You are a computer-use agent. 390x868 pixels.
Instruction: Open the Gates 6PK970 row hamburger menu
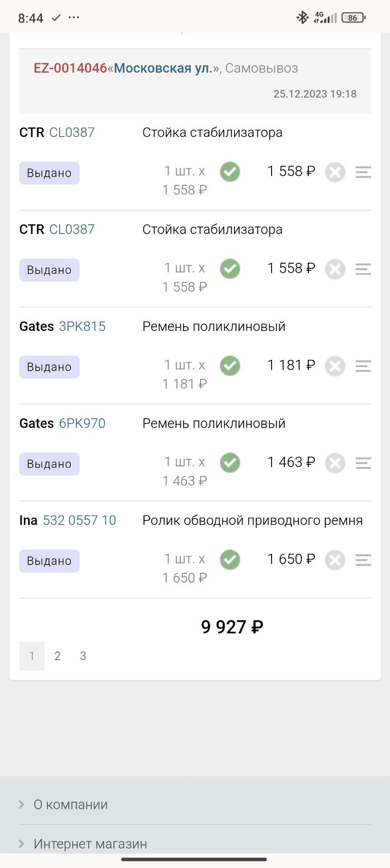coord(363,463)
